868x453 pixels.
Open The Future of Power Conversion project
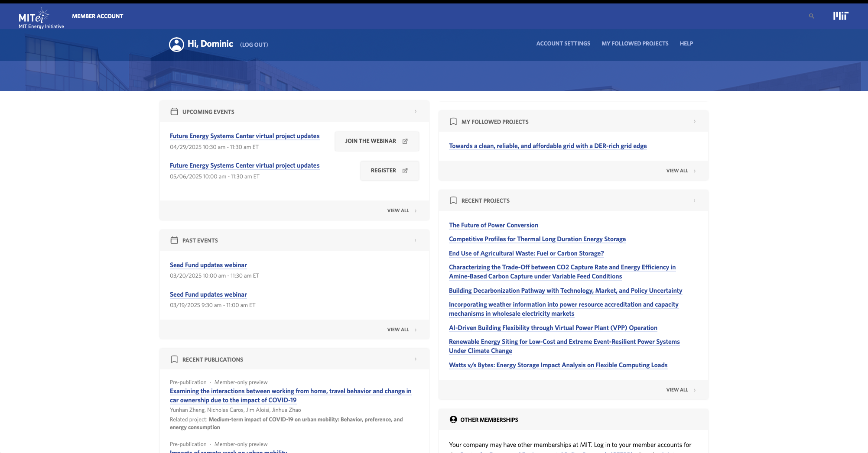pos(494,225)
